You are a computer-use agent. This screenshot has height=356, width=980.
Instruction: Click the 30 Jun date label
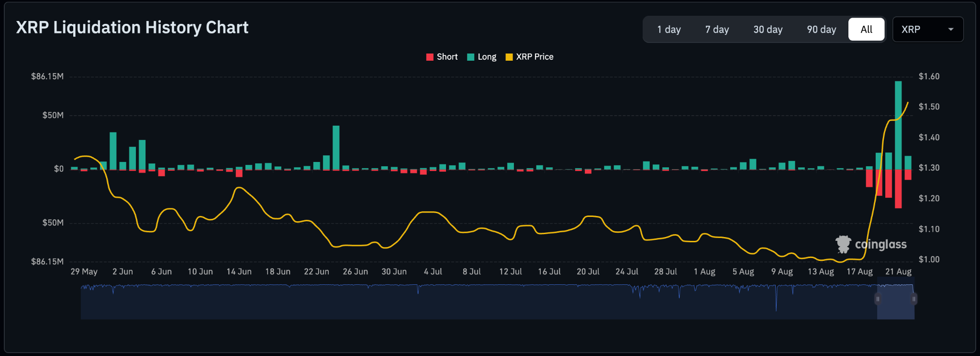click(394, 272)
